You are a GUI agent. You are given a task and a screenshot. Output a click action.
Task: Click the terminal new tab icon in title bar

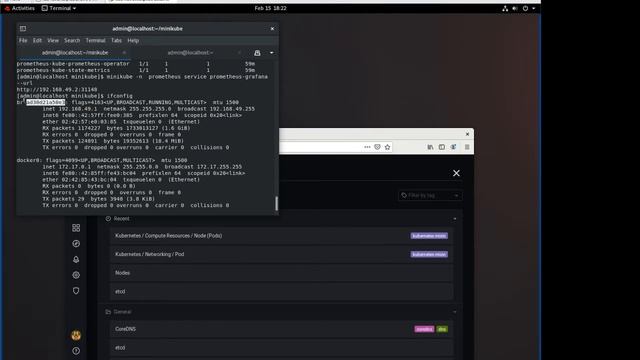[23, 29]
